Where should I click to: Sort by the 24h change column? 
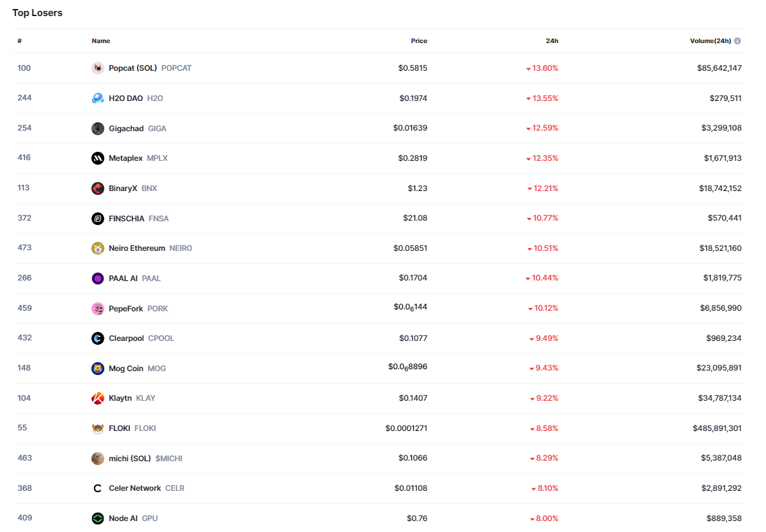552,41
